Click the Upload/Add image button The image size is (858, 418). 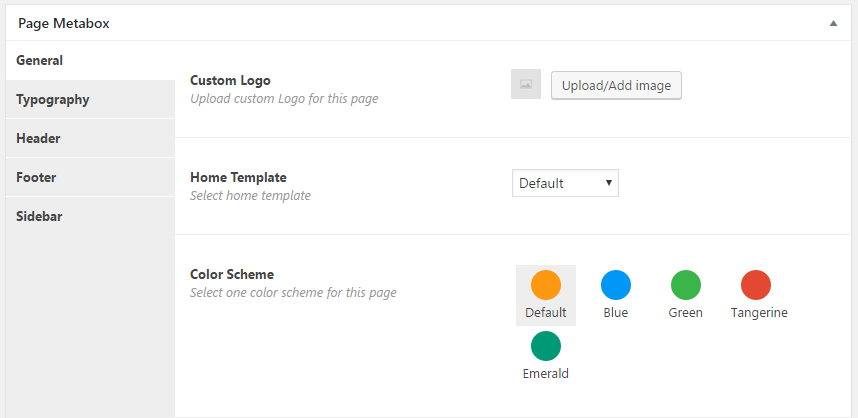pos(616,85)
